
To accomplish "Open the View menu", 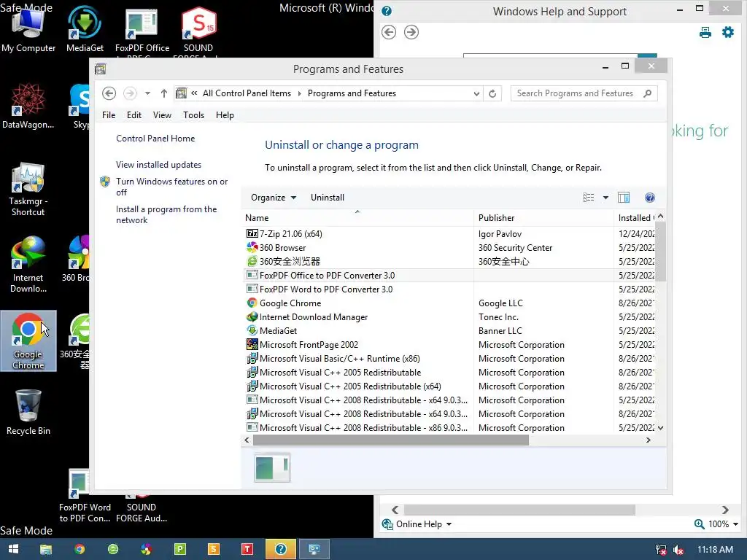I will tap(162, 115).
